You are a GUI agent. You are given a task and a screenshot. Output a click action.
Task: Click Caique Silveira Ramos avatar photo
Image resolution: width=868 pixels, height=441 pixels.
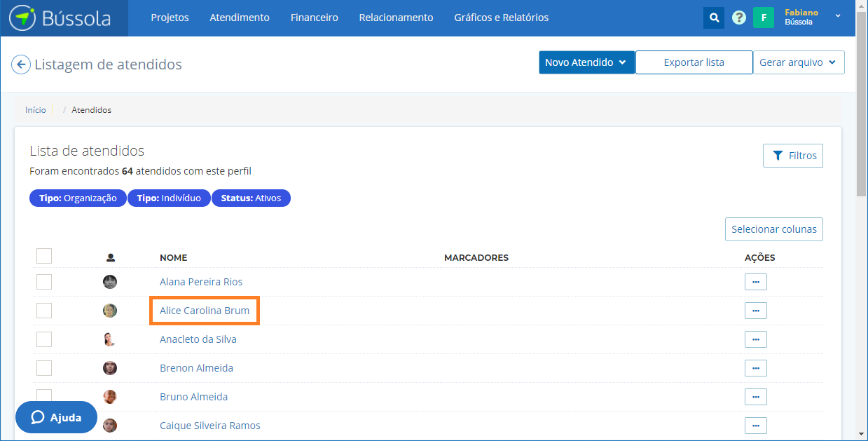click(x=110, y=426)
